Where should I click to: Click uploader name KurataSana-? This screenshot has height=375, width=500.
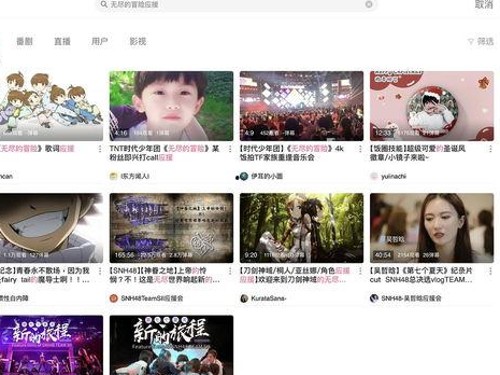(268, 298)
